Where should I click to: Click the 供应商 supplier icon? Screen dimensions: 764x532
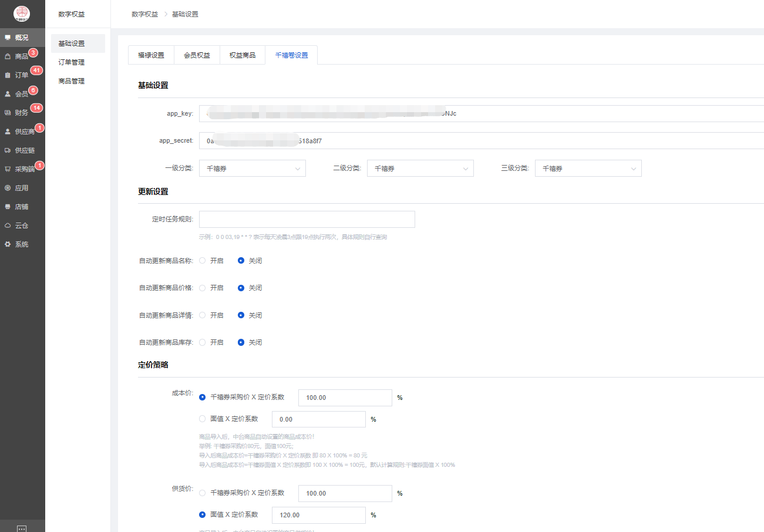tap(8, 132)
